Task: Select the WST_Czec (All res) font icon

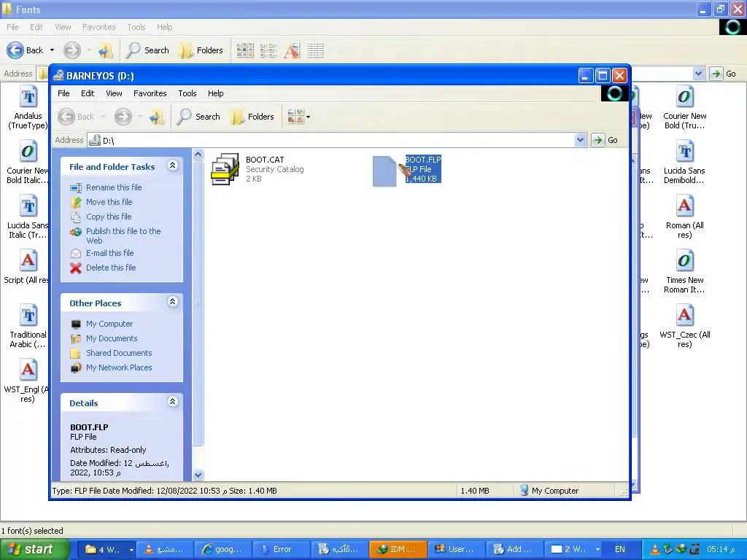Action: [x=684, y=315]
